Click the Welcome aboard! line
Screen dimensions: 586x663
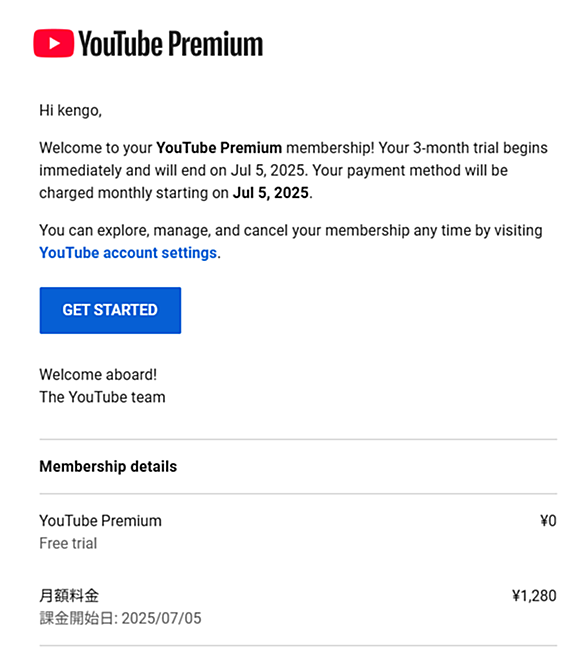[98, 375]
